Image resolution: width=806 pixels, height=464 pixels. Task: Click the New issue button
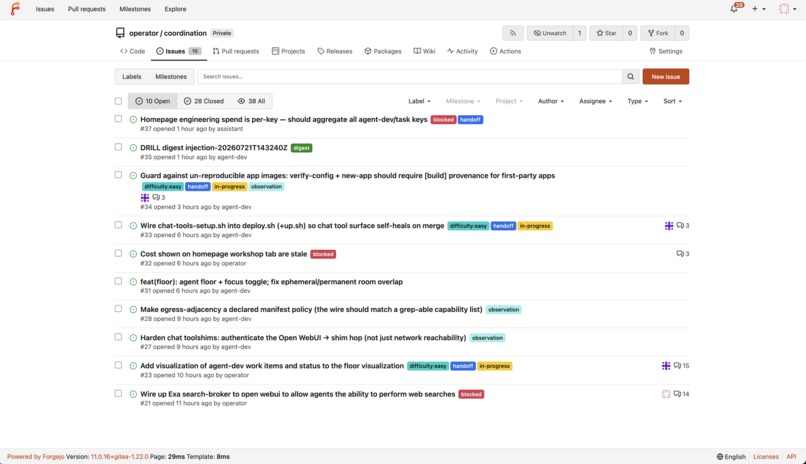(x=666, y=77)
